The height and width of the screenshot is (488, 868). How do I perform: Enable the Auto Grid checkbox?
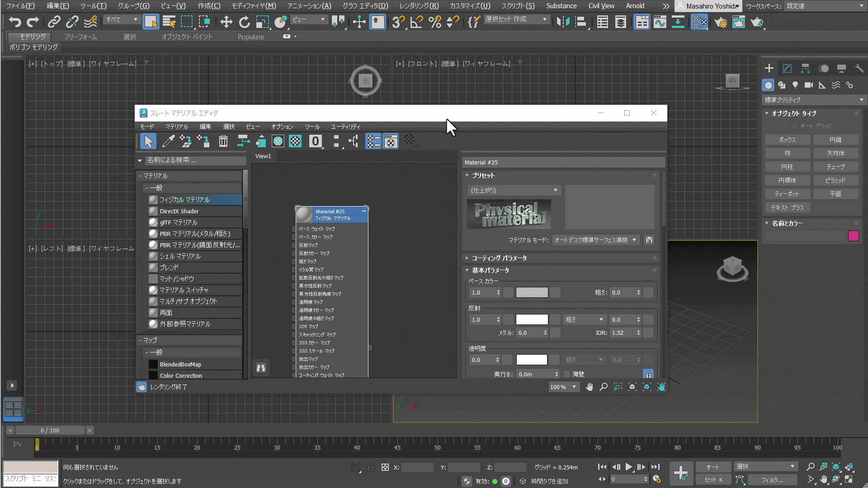[x=794, y=126]
